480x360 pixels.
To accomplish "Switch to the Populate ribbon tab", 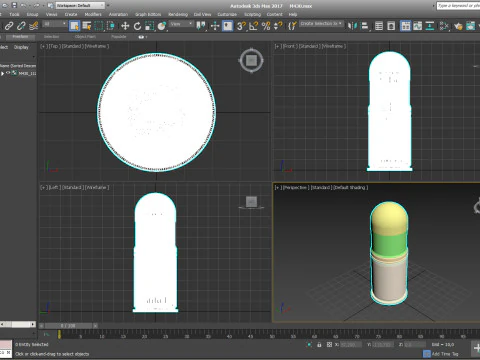I will [x=119, y=37].
